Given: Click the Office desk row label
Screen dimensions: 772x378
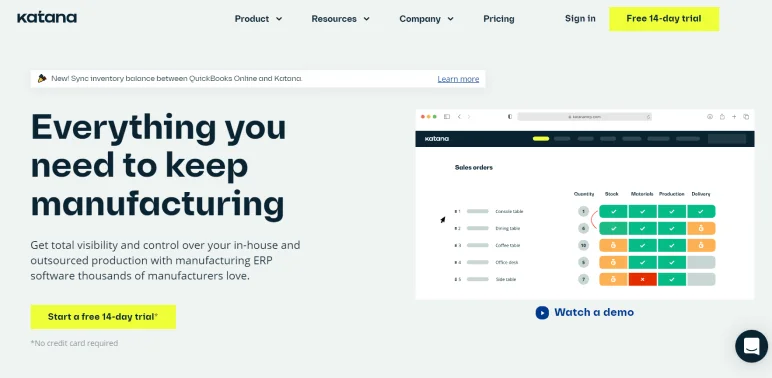Looking at the screenshot, I should (507, 262).
